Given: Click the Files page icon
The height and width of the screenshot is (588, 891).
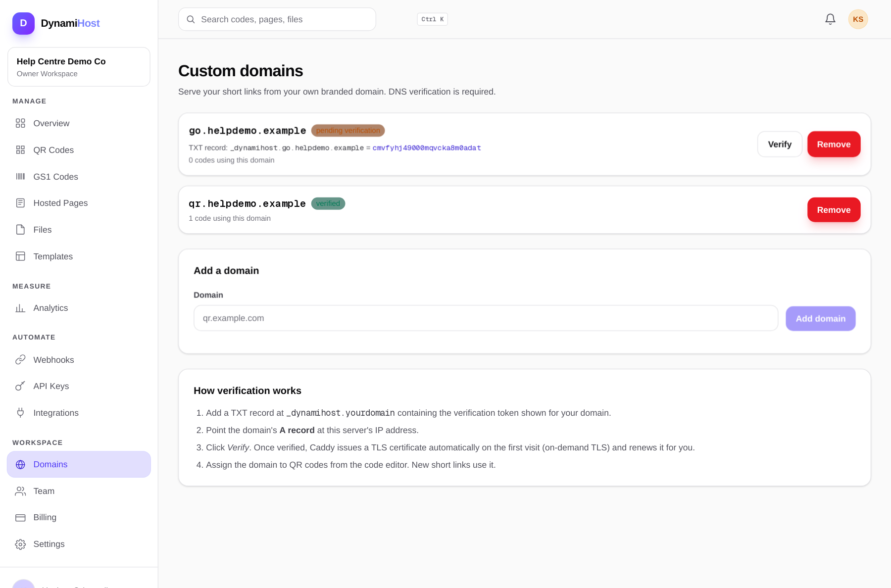Looking at the screenshot, I should tap(20, 230).
